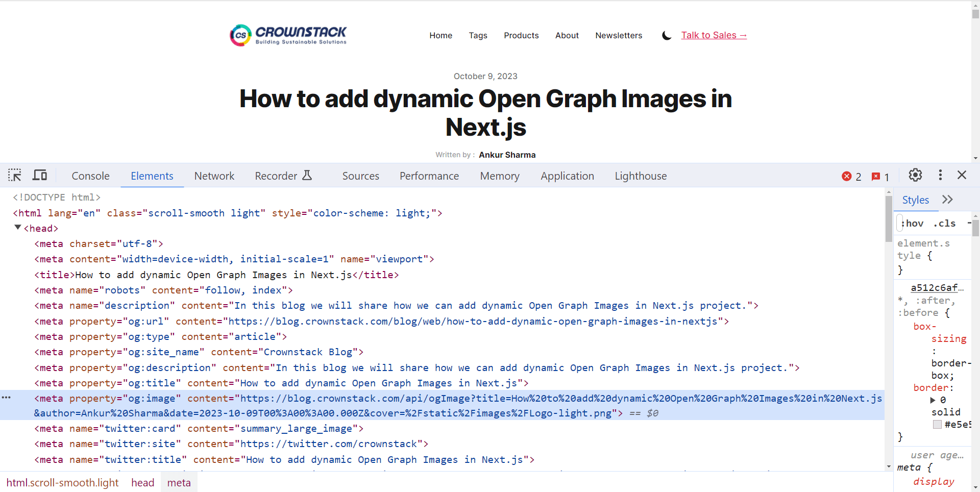Follow the Talk to Sales link

[714, 35]
